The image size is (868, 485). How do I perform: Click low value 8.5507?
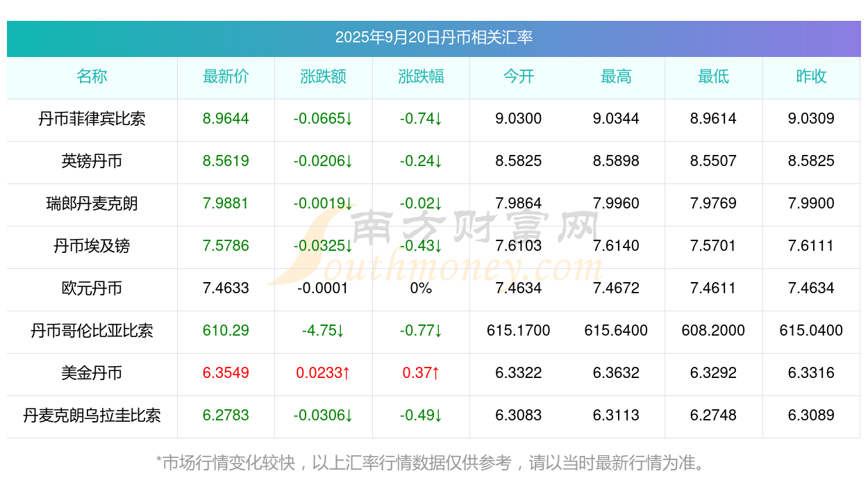tap(714, 161)
